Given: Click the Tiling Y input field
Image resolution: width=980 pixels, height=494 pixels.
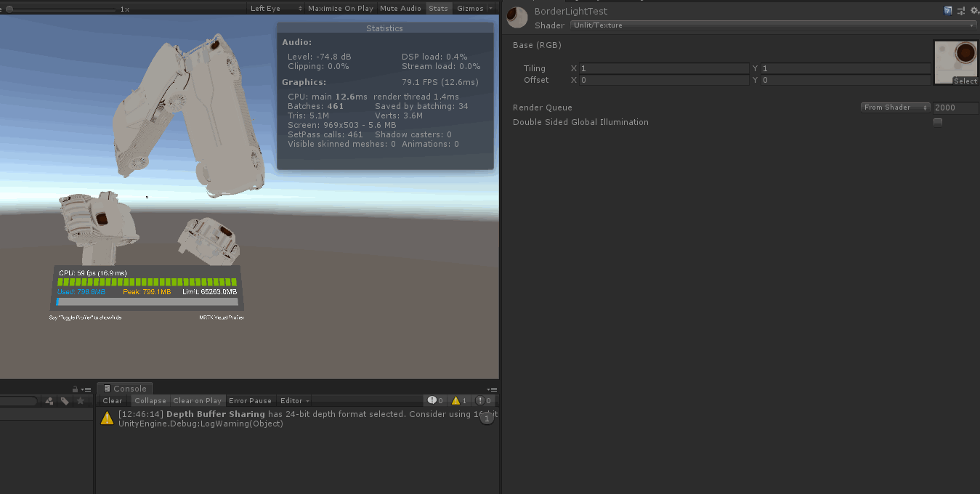Looking at the screenshot, I should (846, 68).
